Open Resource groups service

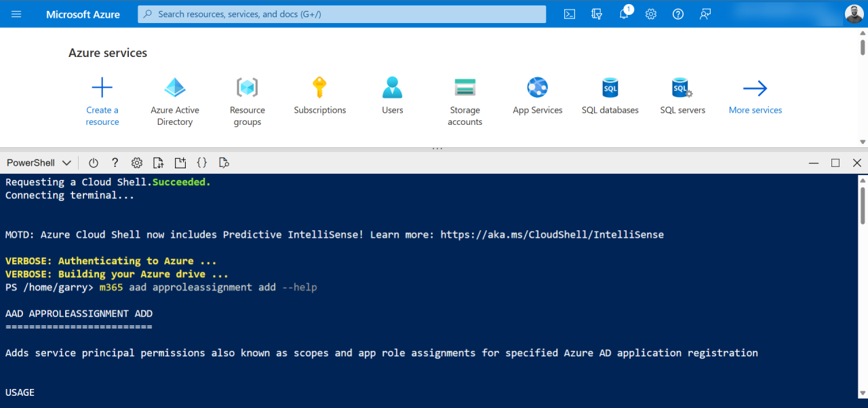point(248,102)
